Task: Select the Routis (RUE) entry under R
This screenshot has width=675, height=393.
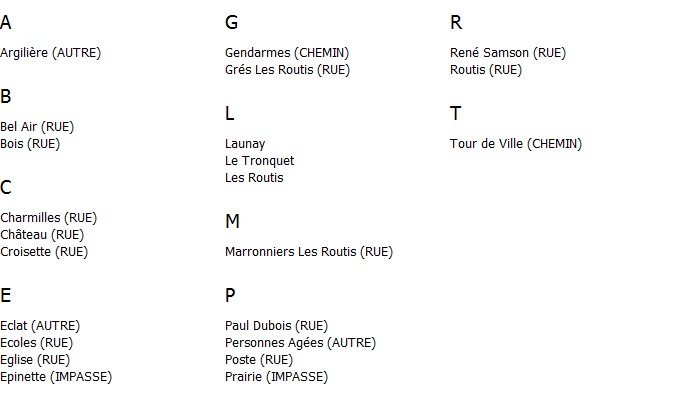Action: tap(486, 70)
